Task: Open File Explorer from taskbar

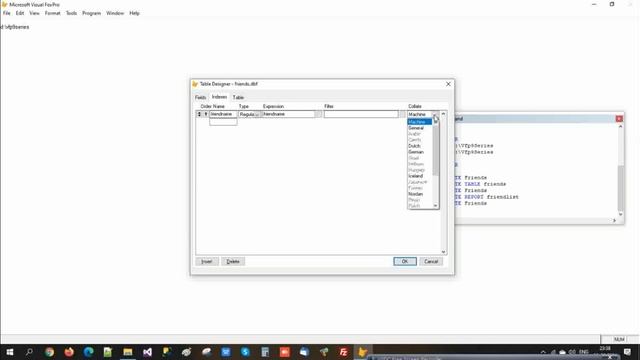Action: point(128,352)
